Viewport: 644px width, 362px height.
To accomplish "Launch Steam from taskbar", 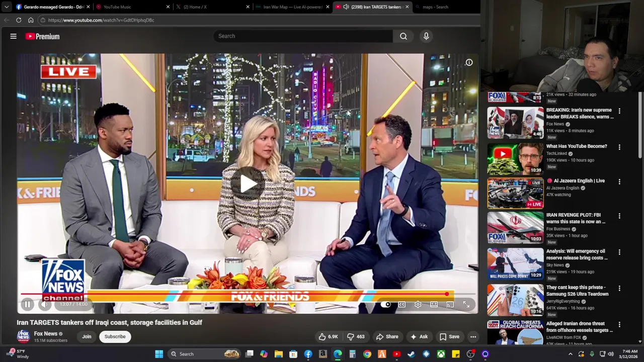I will [411, 354].
